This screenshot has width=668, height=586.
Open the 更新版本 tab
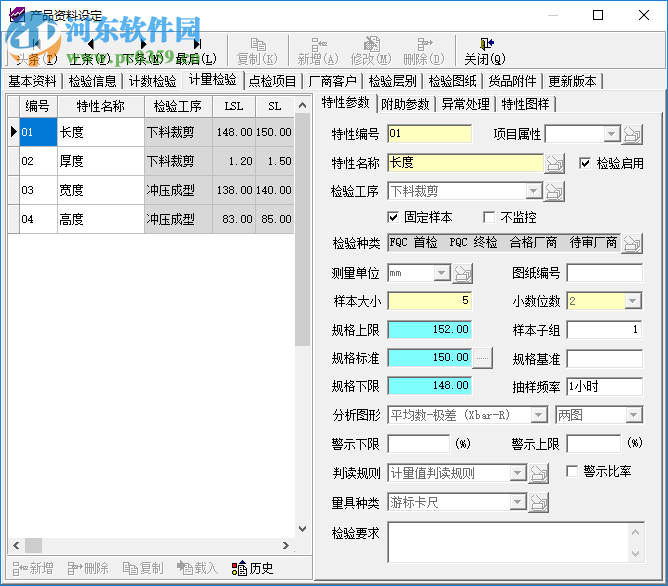[573, 81]
